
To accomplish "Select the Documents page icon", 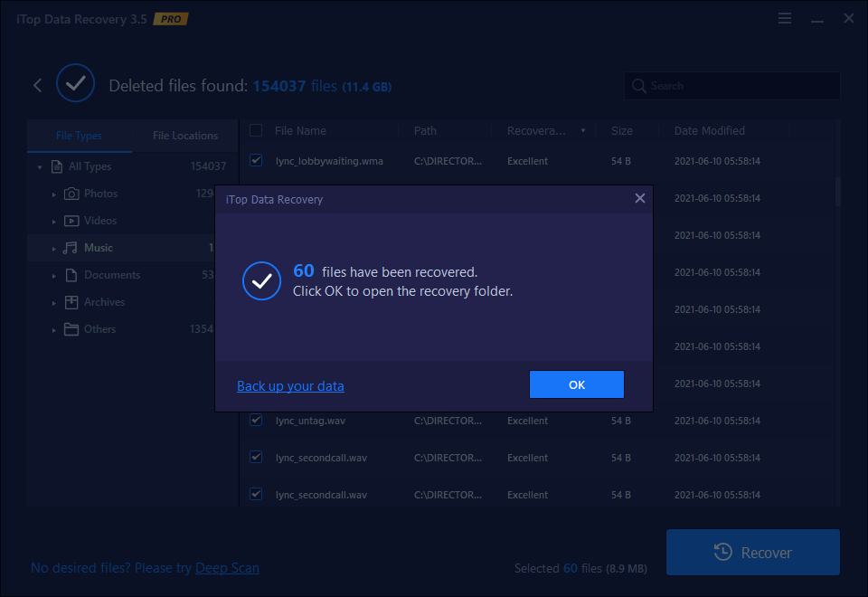I will click(71, 275).
